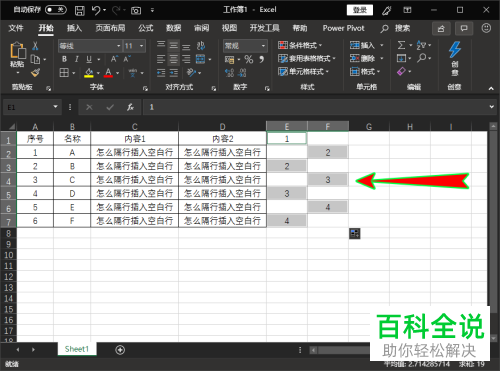Switch to the Data tab
Image resolution: width=500 pixels, height=371 pixels.
click(174, 28)
